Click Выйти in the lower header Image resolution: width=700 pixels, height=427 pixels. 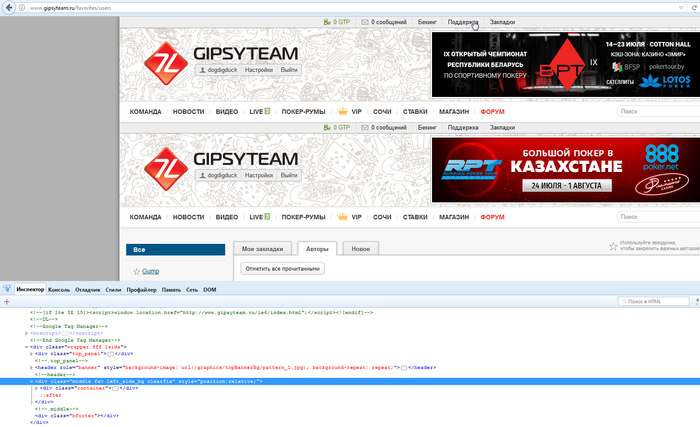tap(289, 175)
